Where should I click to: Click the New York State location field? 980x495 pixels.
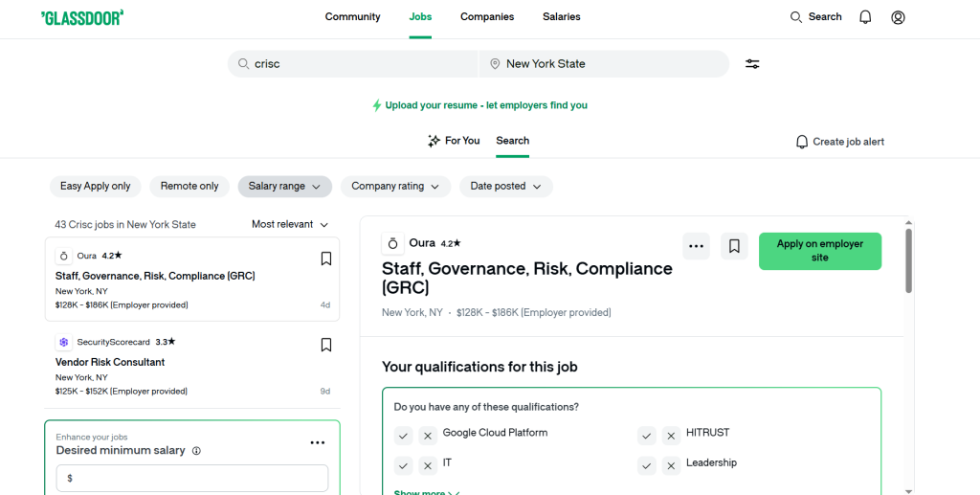pos(605,64)
